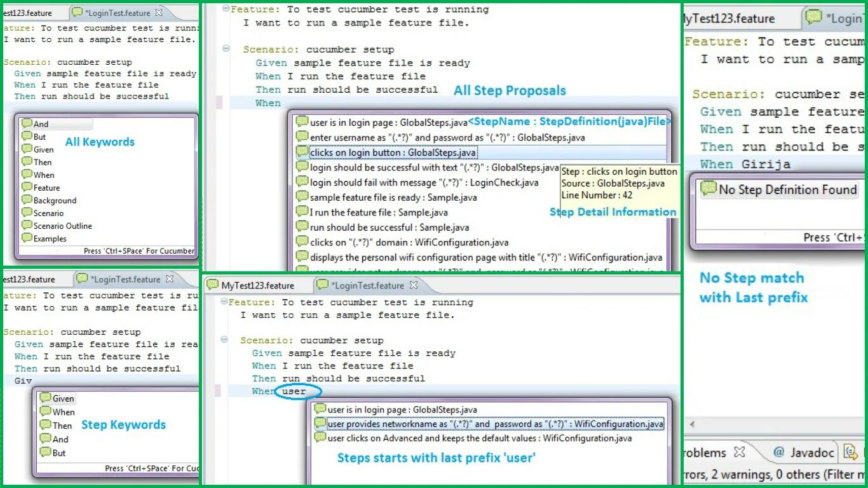Close the Problems view tab
This screenshot has height=488, width=868.
pyautogui.click(x=739, y=452)
